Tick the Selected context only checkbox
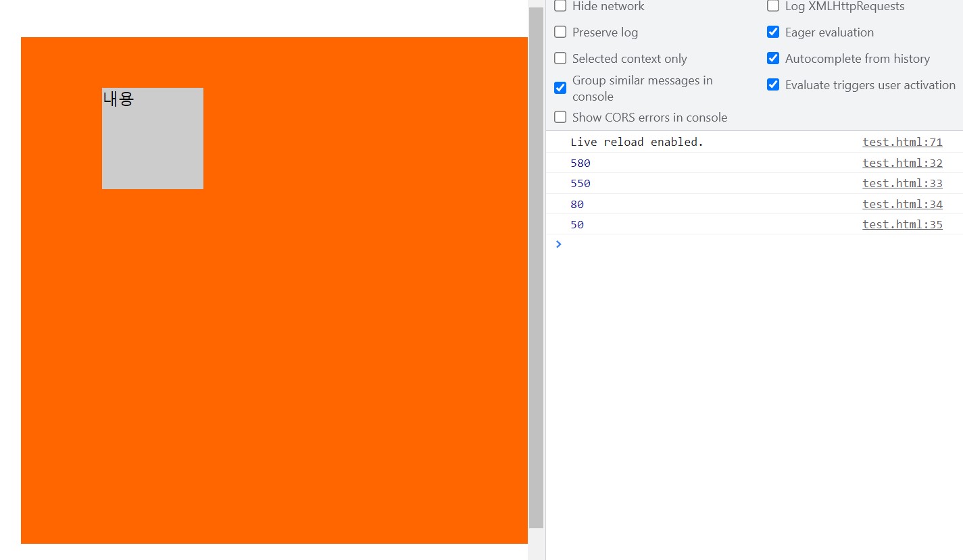The height and width of the screenshot is (560, 963). pyautogui.click(x=560, y=58)
